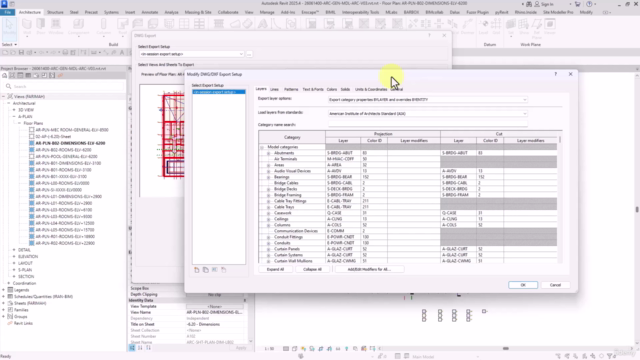Click the visual style icon in view control bar

pos(294,349)
